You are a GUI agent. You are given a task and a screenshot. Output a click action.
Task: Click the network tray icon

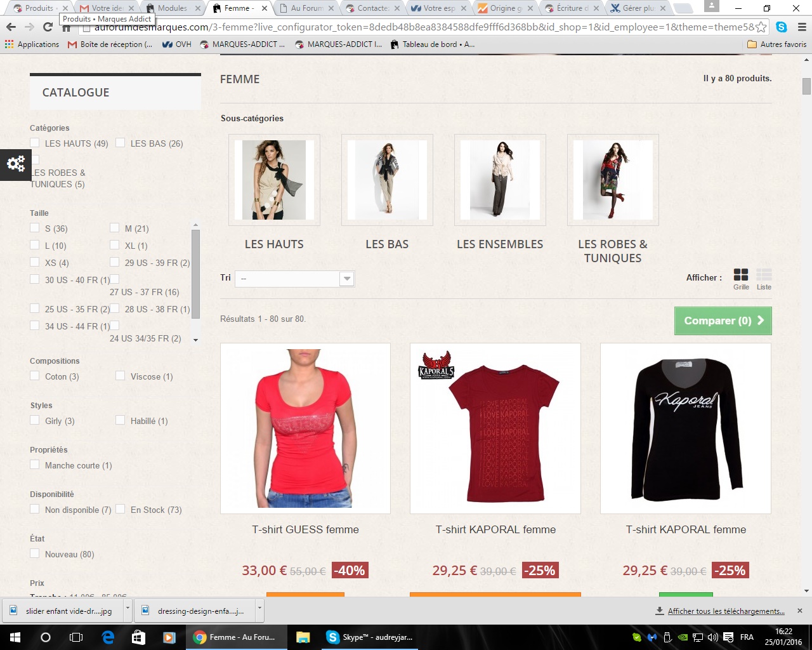(x=698, y=637)
